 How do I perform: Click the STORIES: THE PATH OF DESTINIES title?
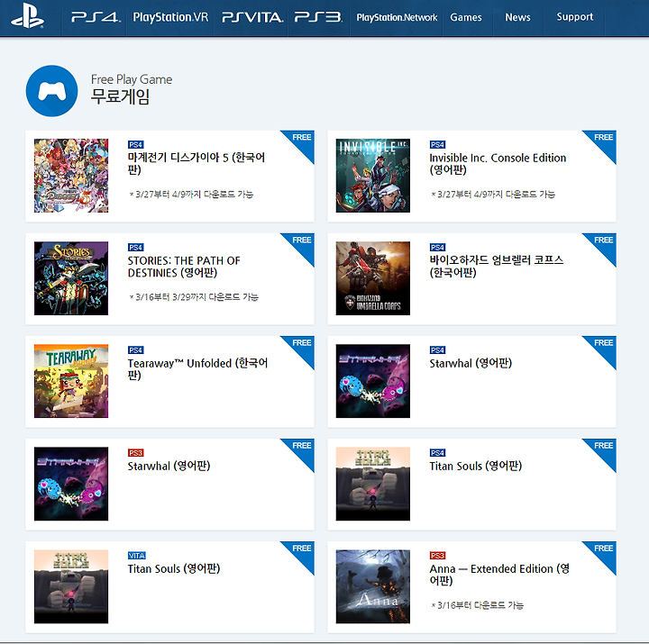pyautogui.click(x=184, y=267)
